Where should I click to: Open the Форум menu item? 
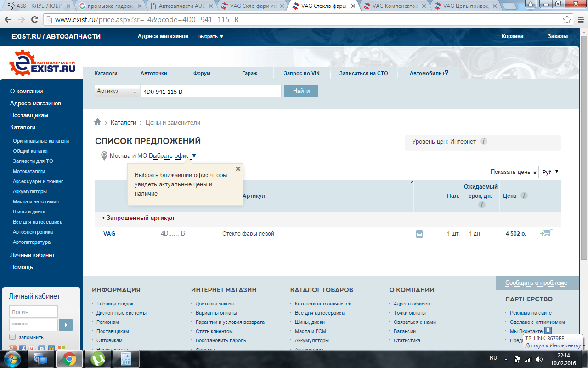coord(202,73)
